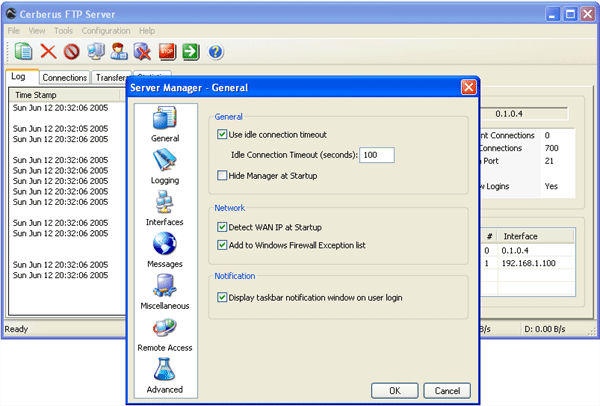This screenshot has width=600, height=406.
Task: Open the Help menu
Action: coord(147,31)
